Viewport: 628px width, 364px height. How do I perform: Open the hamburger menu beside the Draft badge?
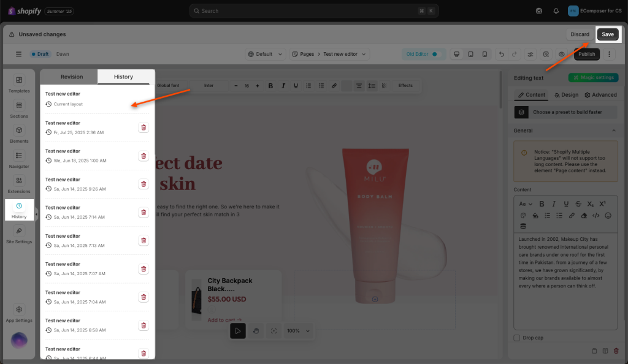coord(18,54)
